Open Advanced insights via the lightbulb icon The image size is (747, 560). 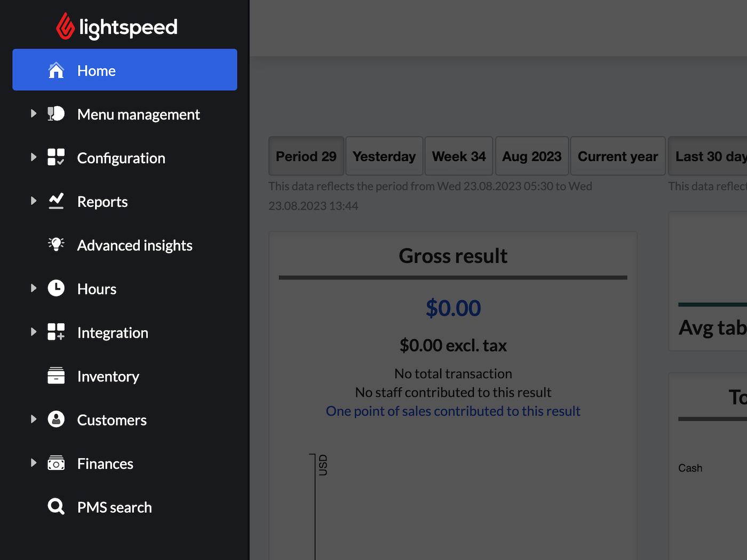tap(56, 244)
